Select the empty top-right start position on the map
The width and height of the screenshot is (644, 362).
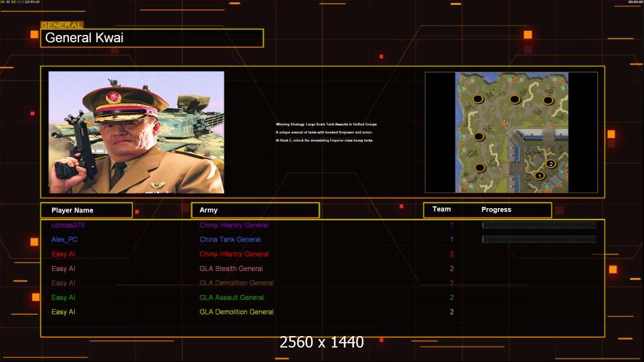(x=548, y=100)
